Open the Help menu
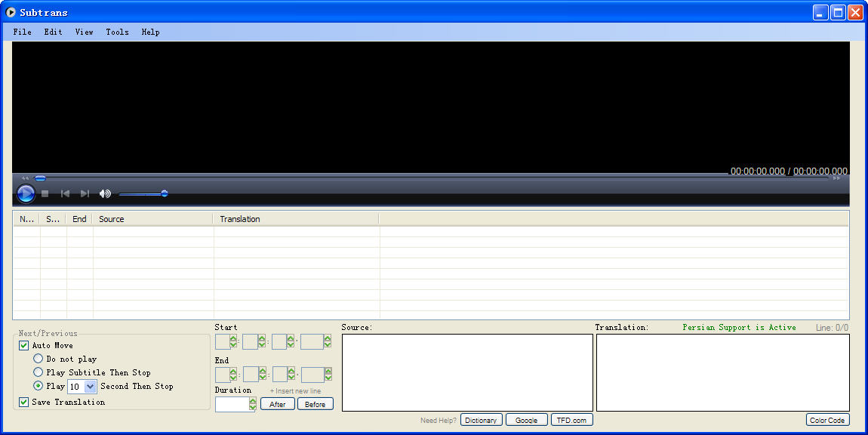This screenshot has height=435, width=868. click(150, 32)
